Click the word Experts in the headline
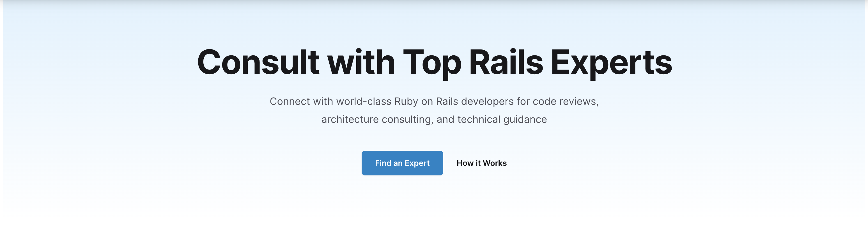The image size is (868, 235). (611, 63)
